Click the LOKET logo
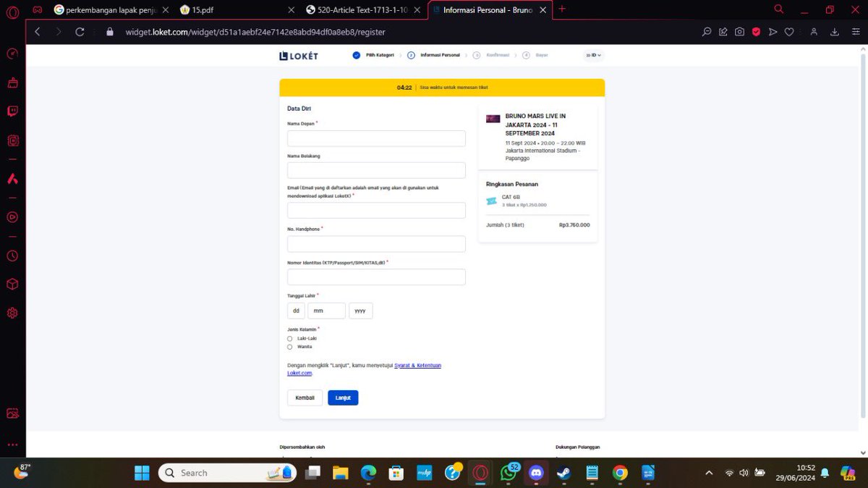Image resolution: width=868 pixels, height=488 pixels. (x=299, y=55)
